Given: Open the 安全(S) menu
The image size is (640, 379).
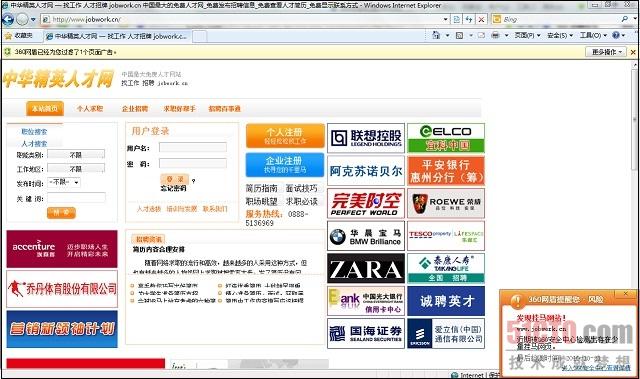Looking at the screenshot, I should 560,35.
